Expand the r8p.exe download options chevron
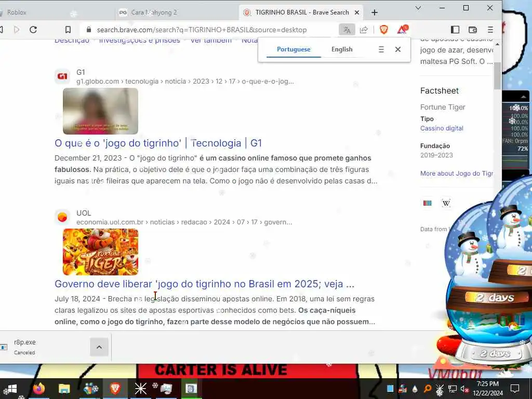Screen dimensions: 532x399 coord(99,347)
